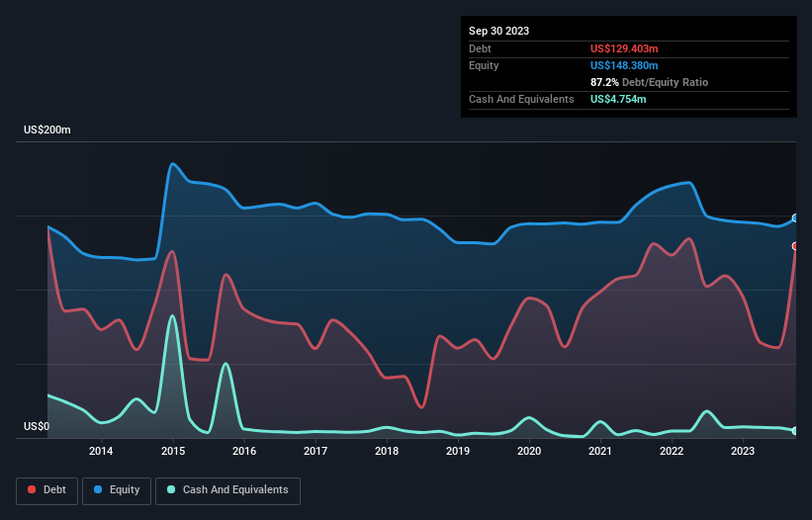812x520 pixels.
Task: Click the Sep 30 2023 tooltip date
Action: [498, 31]
